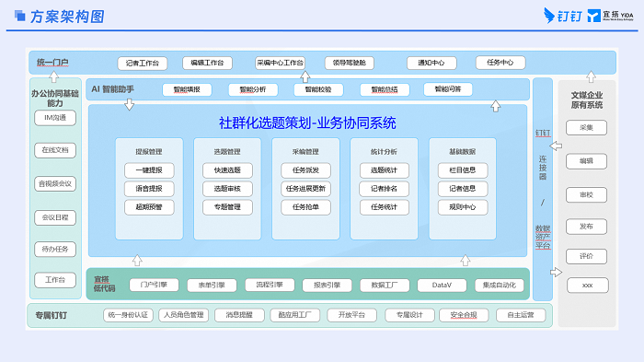Screen dimensions: 644x362
Task: Click the 栏目信息 box
Action: pos(463,170)
